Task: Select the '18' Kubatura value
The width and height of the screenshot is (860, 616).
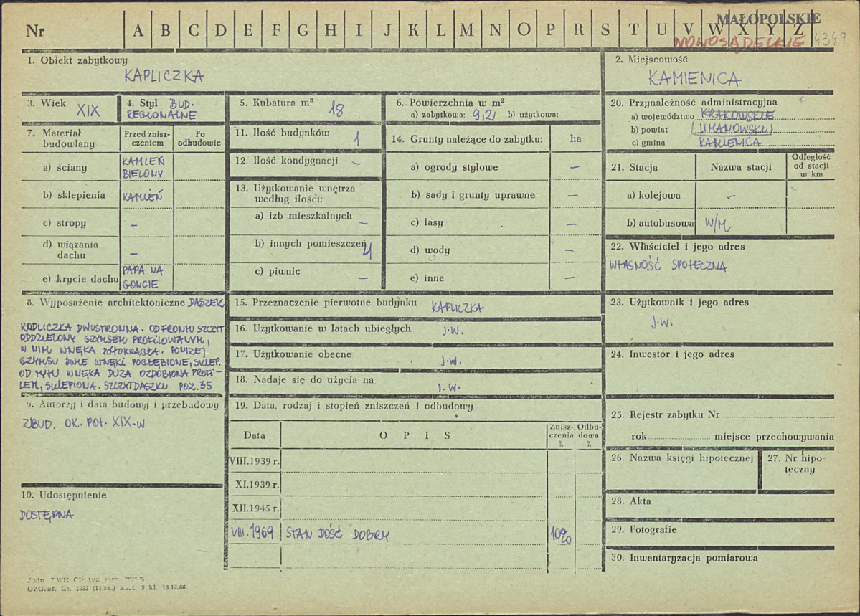Action: pos(336,110)
